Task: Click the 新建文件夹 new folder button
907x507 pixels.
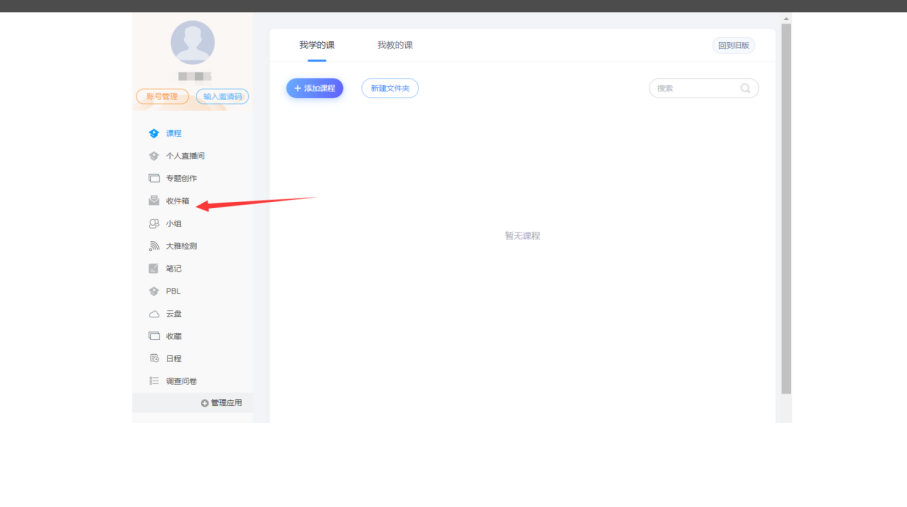Action: click(x=390, y=88)
